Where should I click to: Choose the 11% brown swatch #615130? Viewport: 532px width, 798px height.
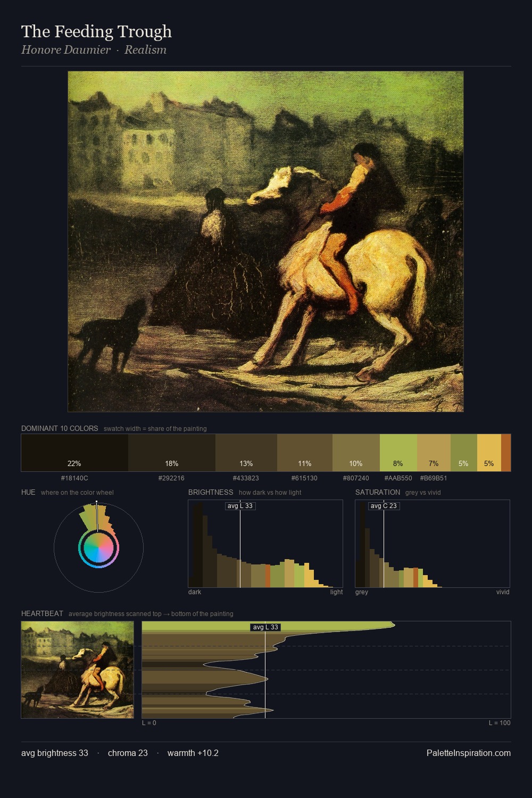click(305, 453)
